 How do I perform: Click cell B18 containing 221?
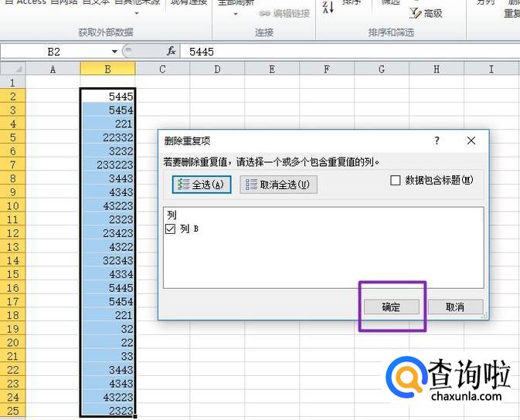point(107,315)
